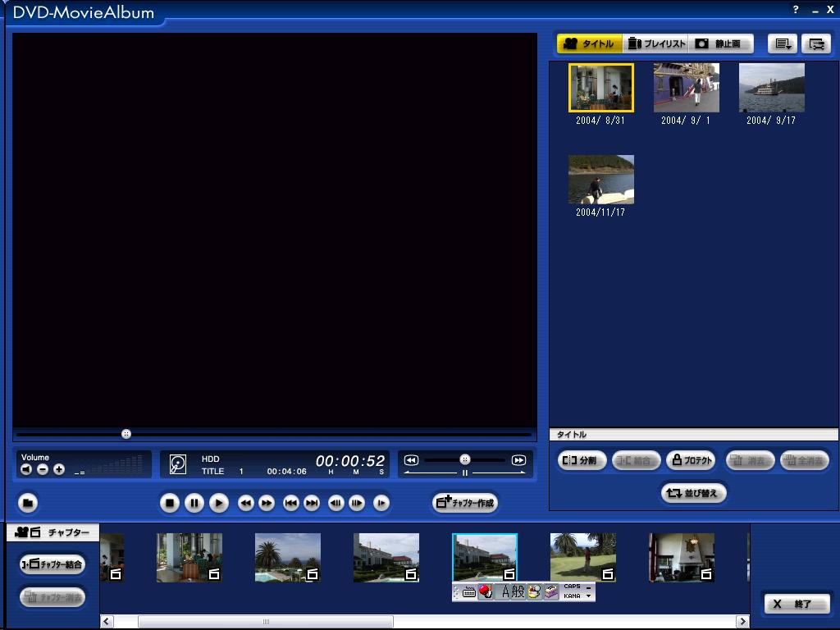Select the chapter thumbnail with person on lawn
Screen dimensions: 840x630
click(x=583, y=558)
